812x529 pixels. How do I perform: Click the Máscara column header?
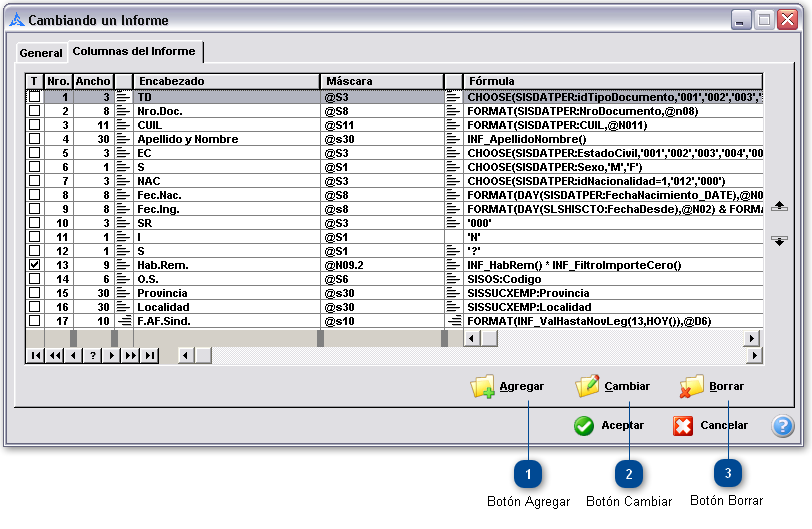pyautogui.click(x=382, y=81)
